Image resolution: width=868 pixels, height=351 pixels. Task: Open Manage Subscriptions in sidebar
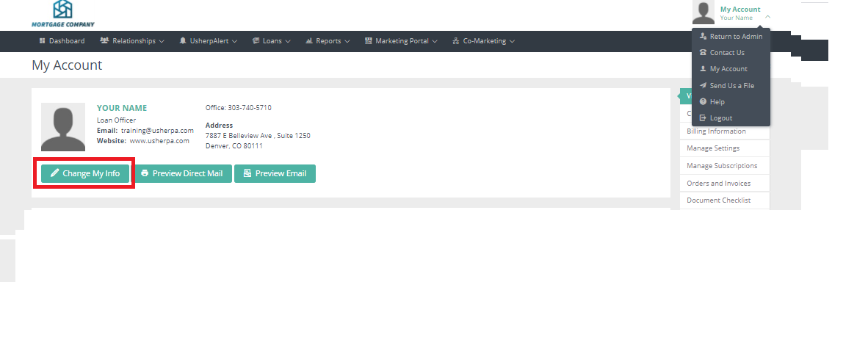[x=722, y=166]
